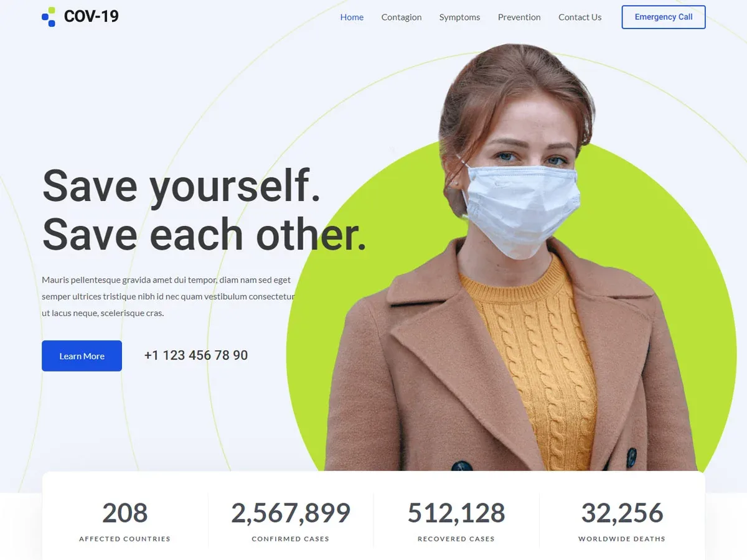The height and width of the screenshot is (560, 747).
Task: Go to the Contagion section link
Action: pyautogui.click(x=402, y=17)
